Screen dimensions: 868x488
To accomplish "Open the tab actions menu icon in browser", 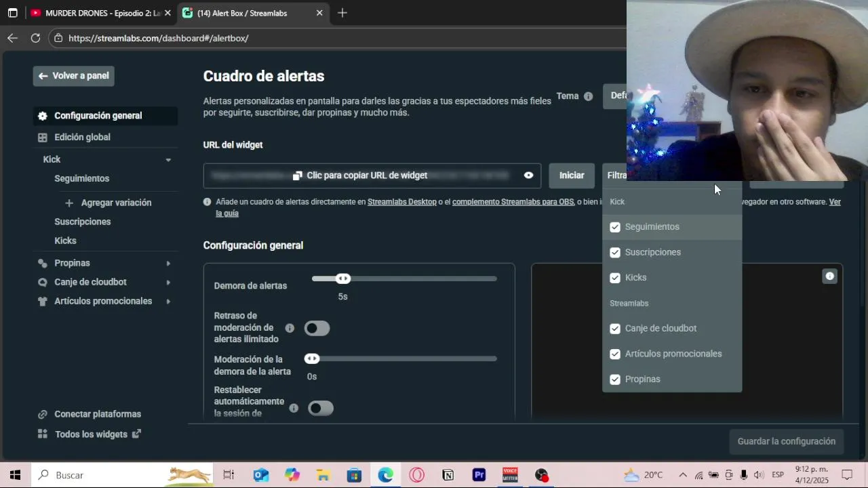I will (x=12, y=13).
